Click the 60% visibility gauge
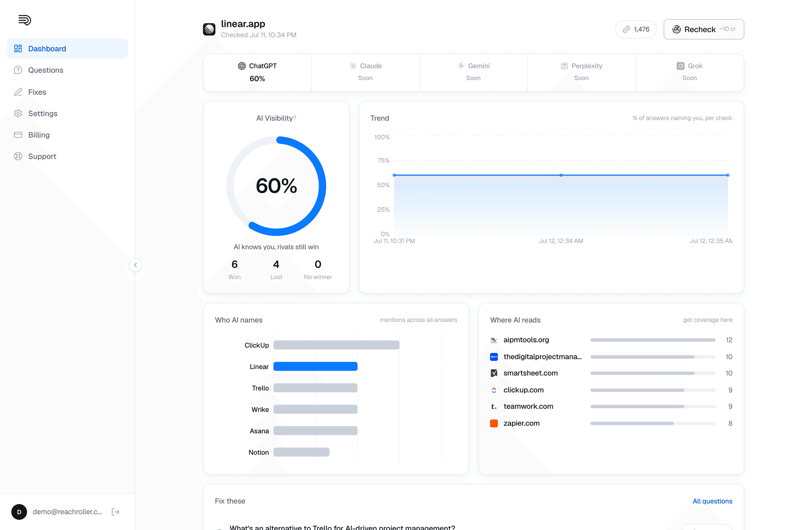 [276, 186]
